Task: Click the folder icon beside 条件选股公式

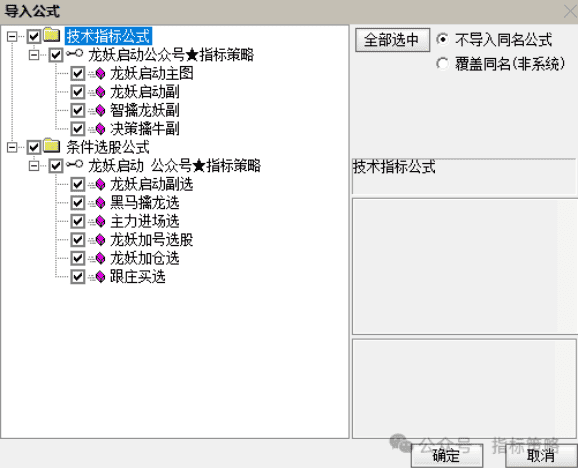Action: [52, 146]
